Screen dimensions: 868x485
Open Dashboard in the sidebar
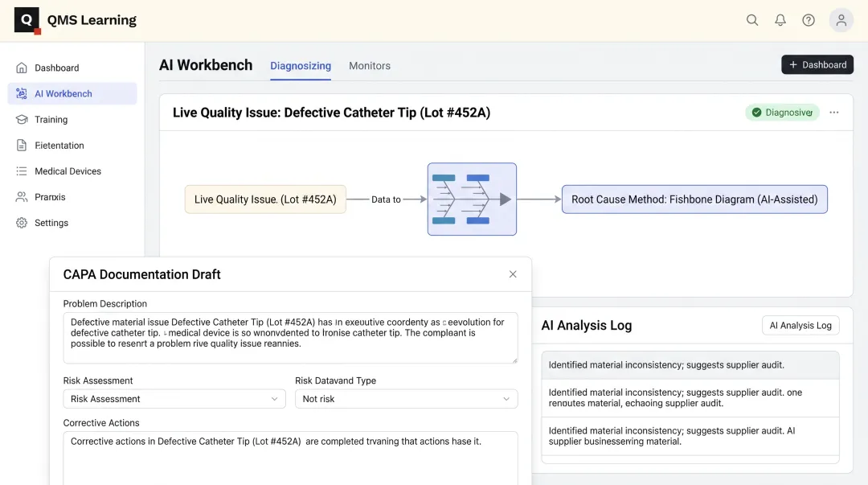tap(72, 68)
